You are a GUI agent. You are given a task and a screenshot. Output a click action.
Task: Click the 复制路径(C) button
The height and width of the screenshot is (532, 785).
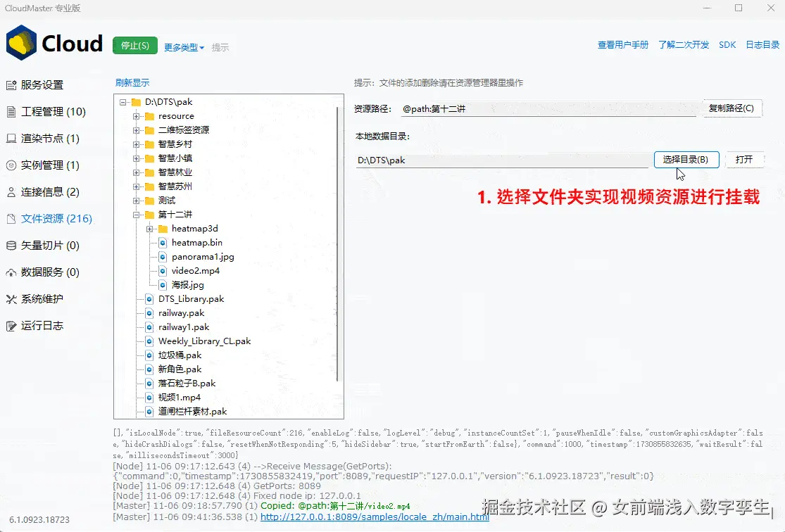pos(730,108)
